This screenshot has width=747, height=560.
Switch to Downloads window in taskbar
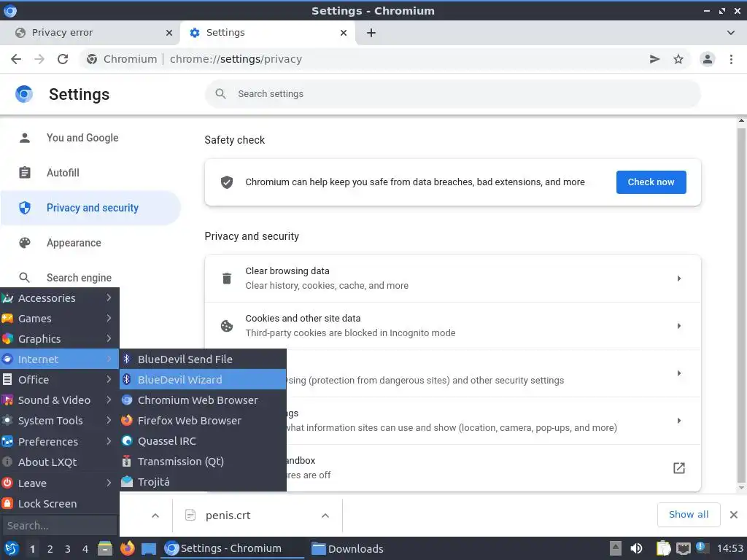(347, 548)
